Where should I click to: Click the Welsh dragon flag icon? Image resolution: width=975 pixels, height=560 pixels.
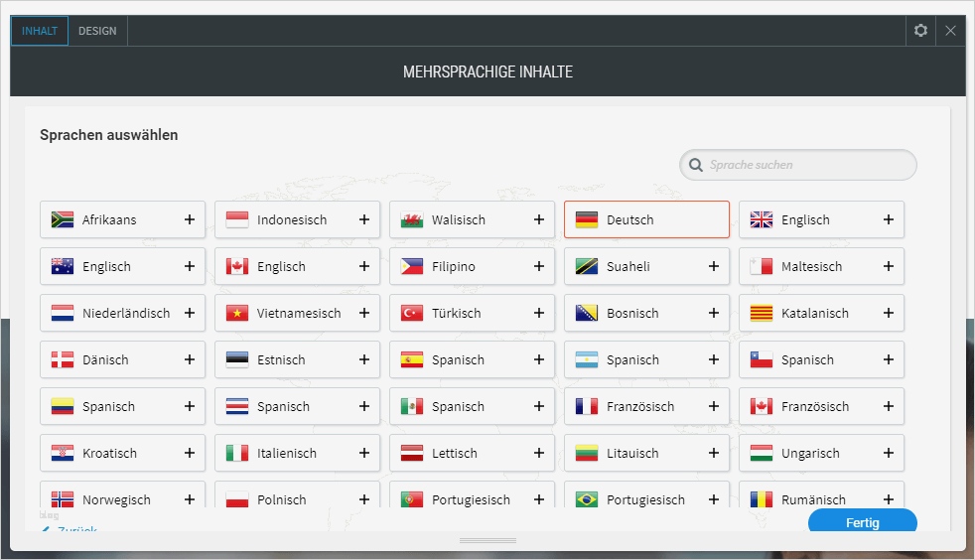[x=412, y=219]
